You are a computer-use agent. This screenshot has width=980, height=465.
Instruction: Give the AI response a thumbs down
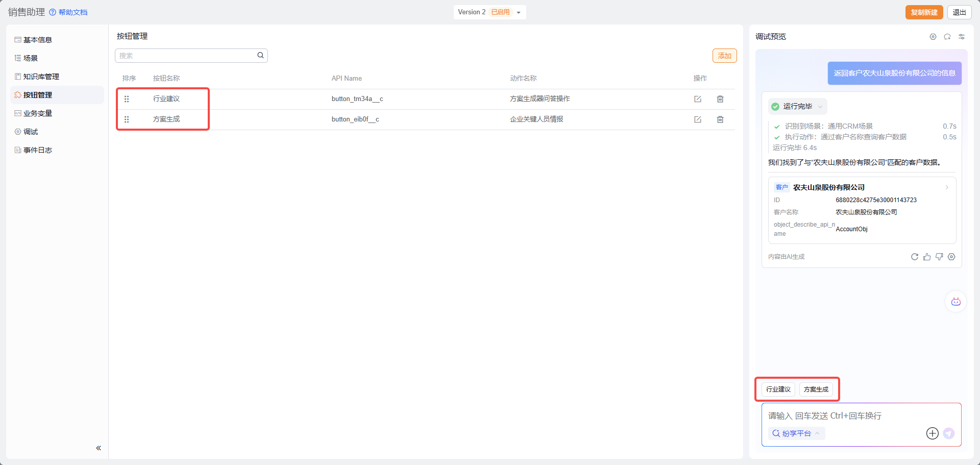tap(939, 257)
